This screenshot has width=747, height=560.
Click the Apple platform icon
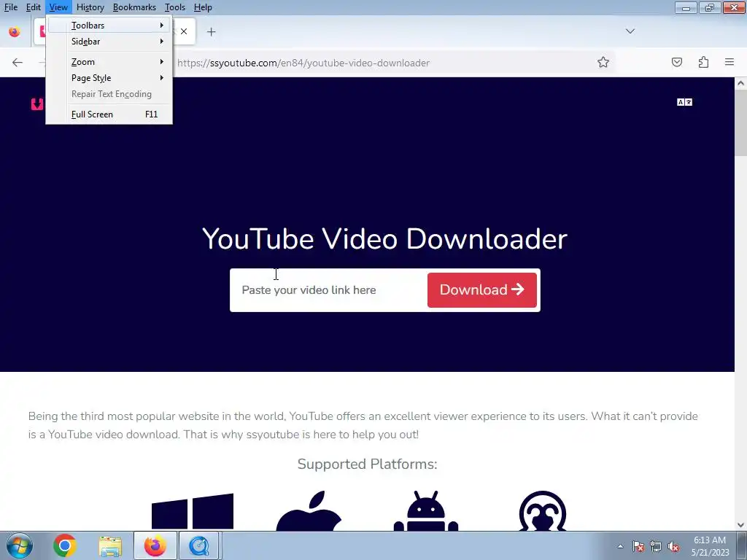tap(309, 511)
